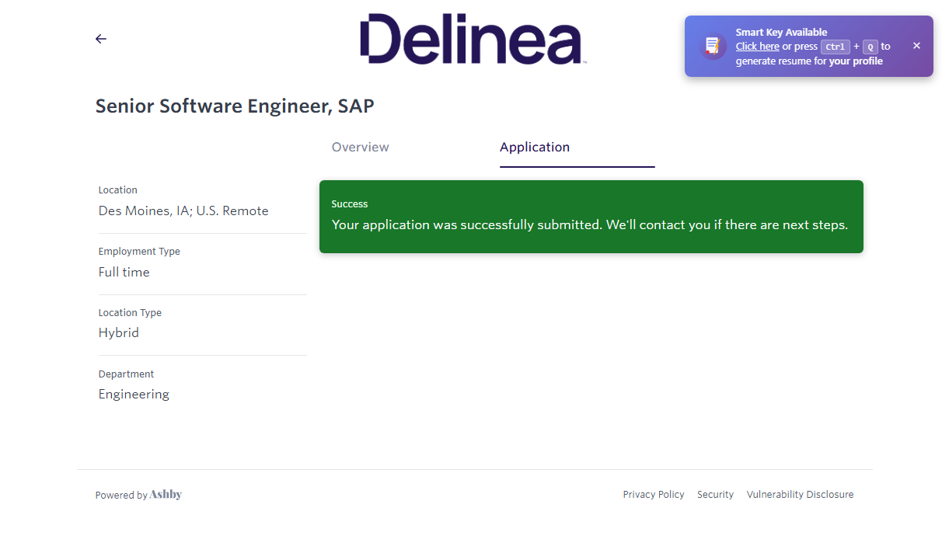Click the Engineering department value
Viewport: 949px width, 560px height.
point(134,395)
